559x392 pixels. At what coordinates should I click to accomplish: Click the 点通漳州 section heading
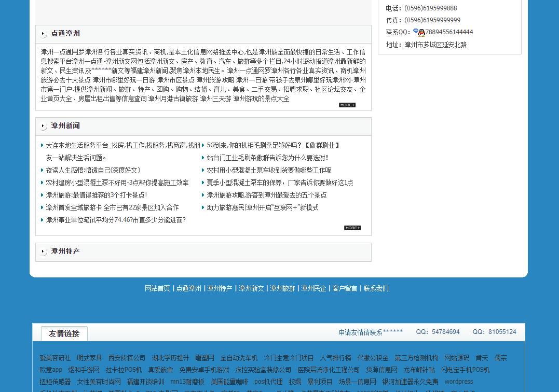pyautogui.click(x=65, y=34)
